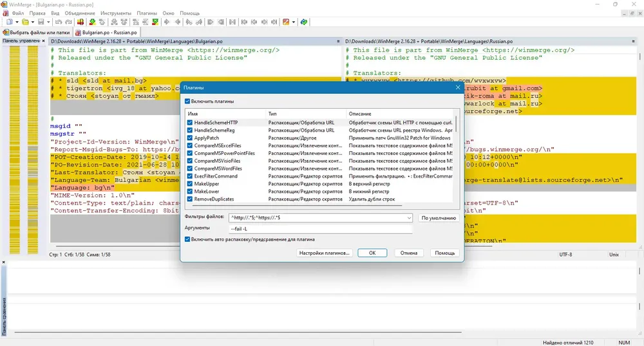Click the Last difference icon with green arrow
This screenshot has height=346, width=644.
pos(155,22)
